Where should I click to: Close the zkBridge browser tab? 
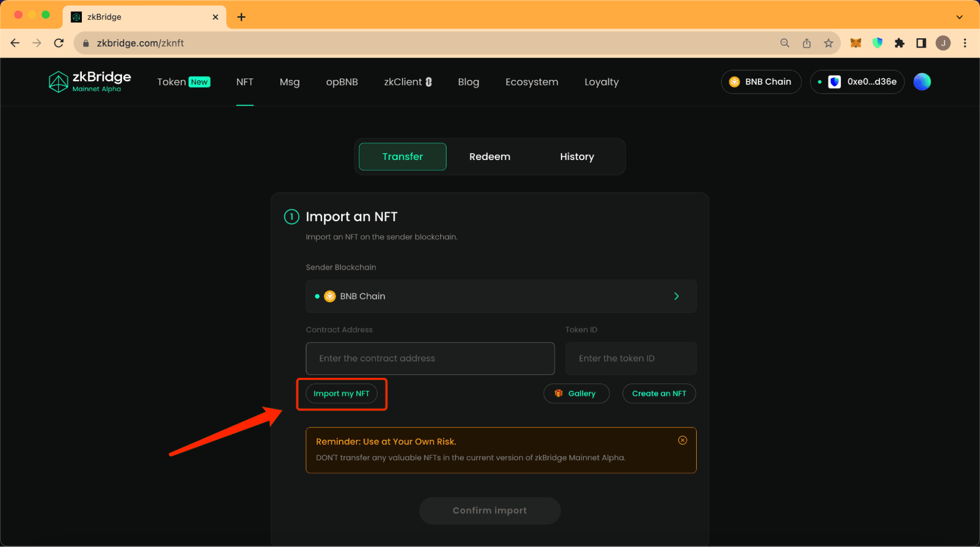215,17
